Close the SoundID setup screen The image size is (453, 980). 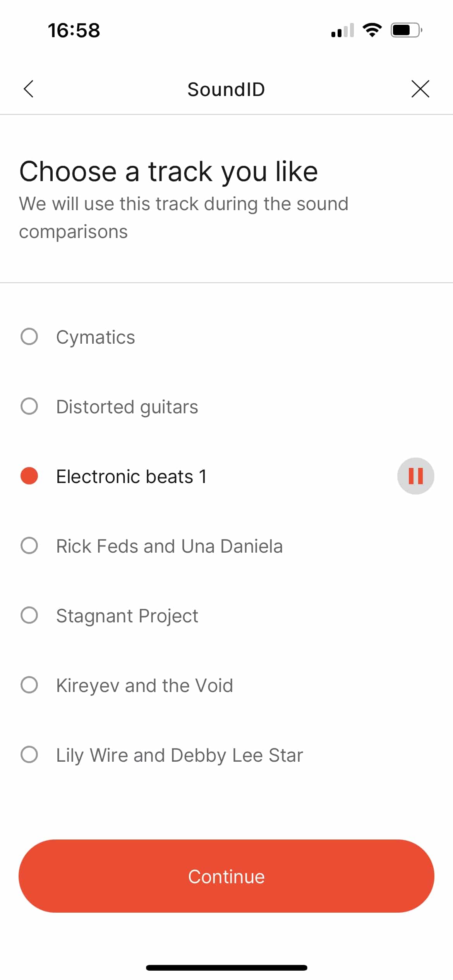[420, 89]
